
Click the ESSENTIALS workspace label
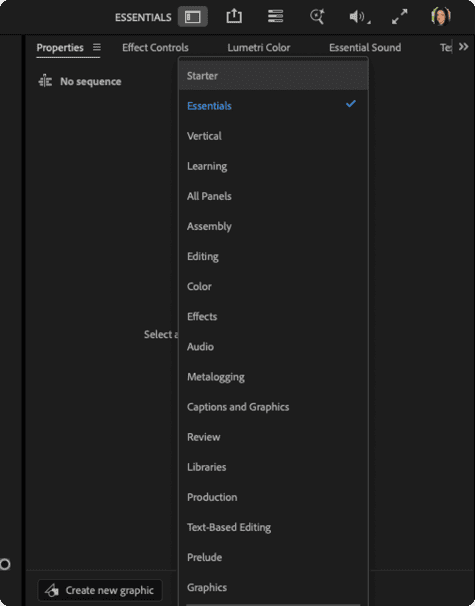point(143,17)
